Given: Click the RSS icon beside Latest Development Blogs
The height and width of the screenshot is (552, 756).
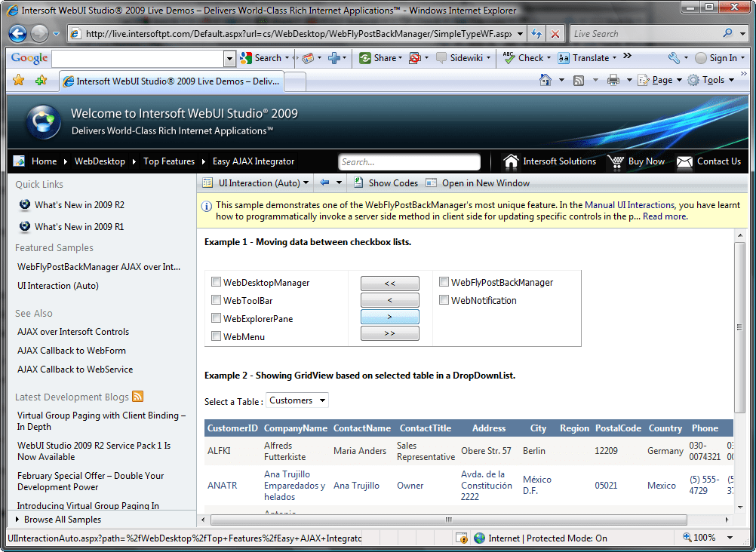Looking at the screenshot, I should [x=138, y=396].
